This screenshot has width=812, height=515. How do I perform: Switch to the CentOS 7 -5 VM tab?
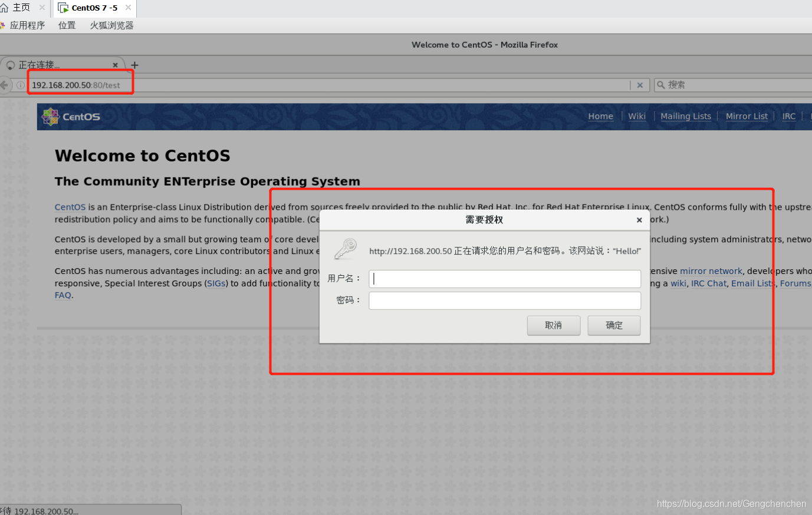click(94, 8)
